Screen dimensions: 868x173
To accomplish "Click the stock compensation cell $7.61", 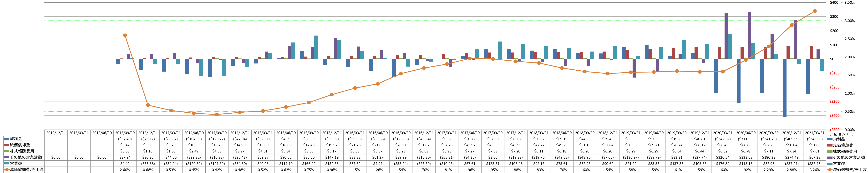I will pyautogui.click(x=815, y=151).
